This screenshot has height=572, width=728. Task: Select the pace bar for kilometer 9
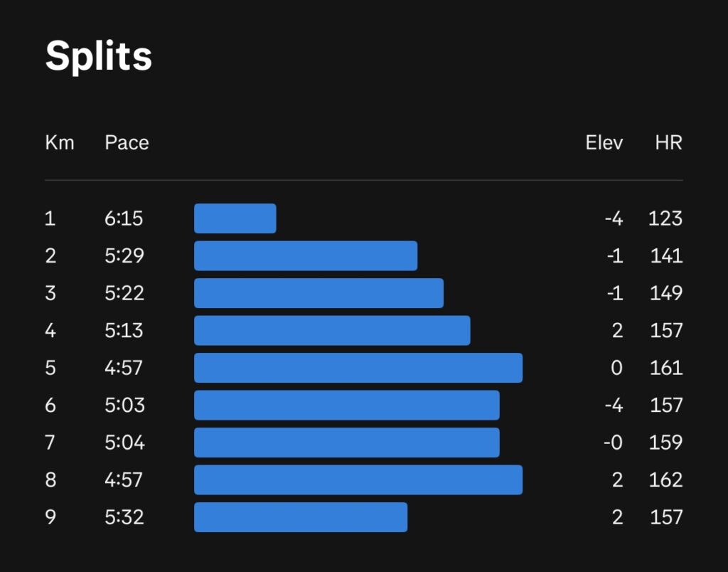point(301,517)
